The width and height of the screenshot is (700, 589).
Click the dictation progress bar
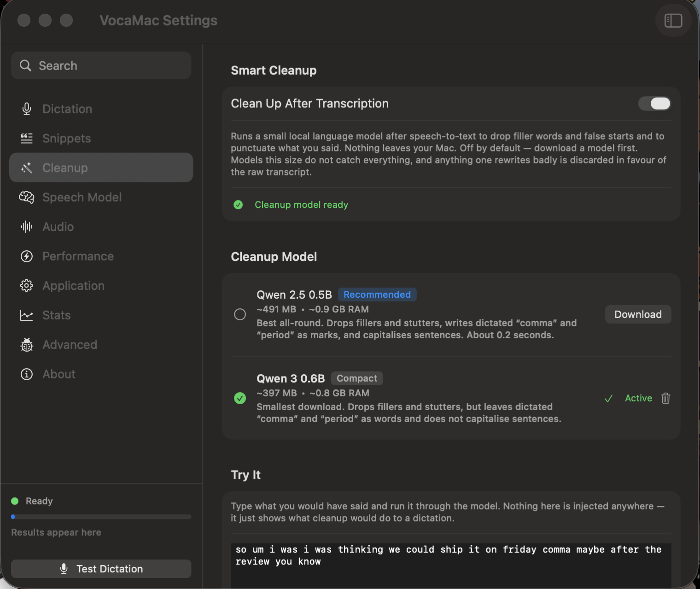[x=101, y=517]
